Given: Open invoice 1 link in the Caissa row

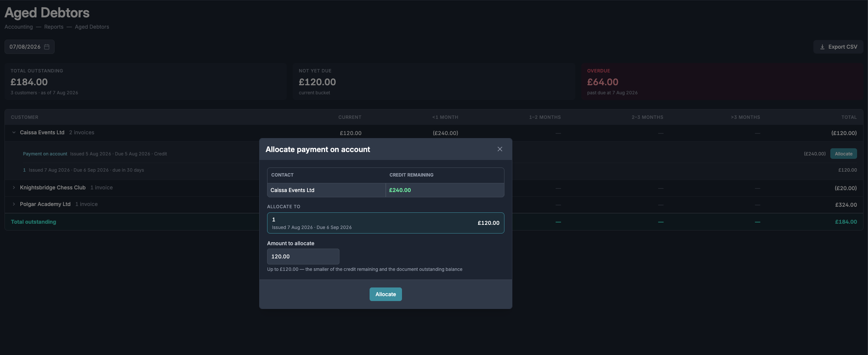Looking at the screenshot, I should point(24,170).
